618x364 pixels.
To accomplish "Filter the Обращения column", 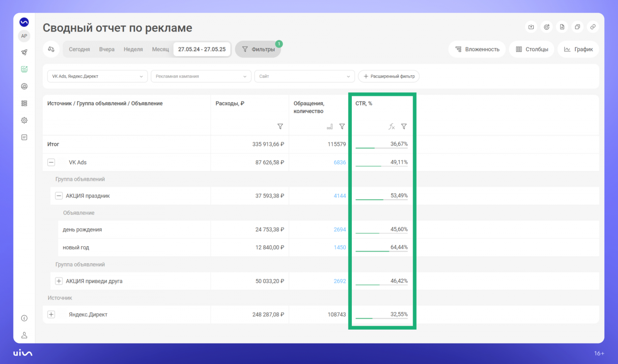I will pyautogui.click(x=342, y=126).
